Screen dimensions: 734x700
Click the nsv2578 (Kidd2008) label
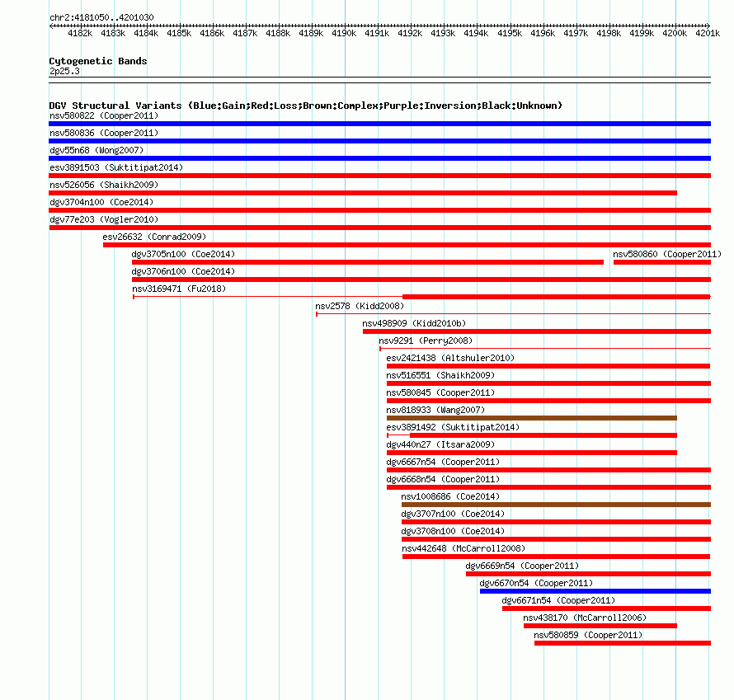point(360,306)
